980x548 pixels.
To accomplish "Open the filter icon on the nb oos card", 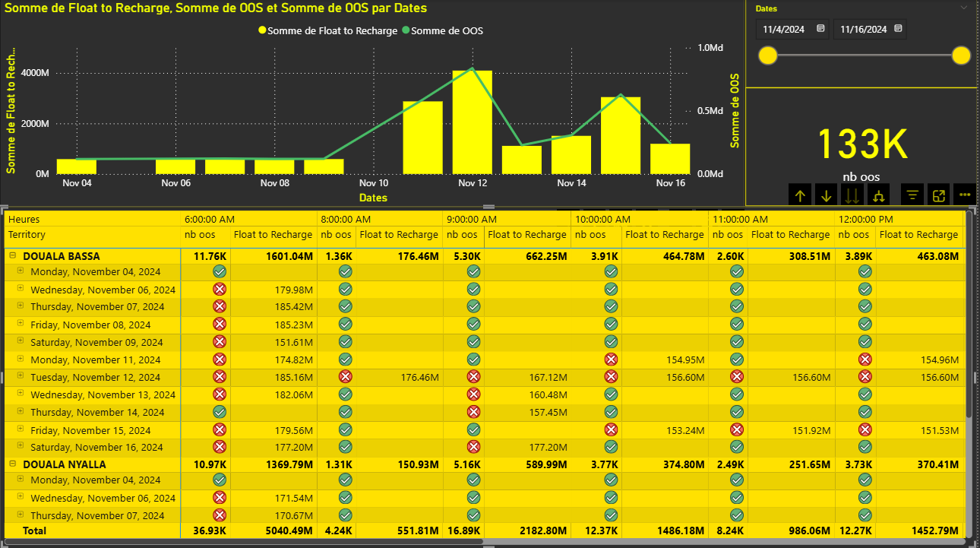I will [x=912, y=195].
